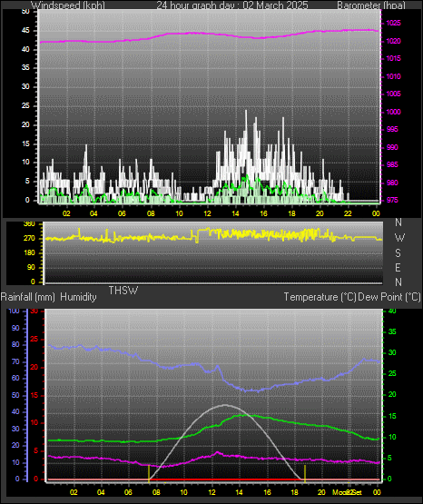Click 270 on the wind direction axis
The width and height of the screenshot is (423, 504).
tap(29, 239)
